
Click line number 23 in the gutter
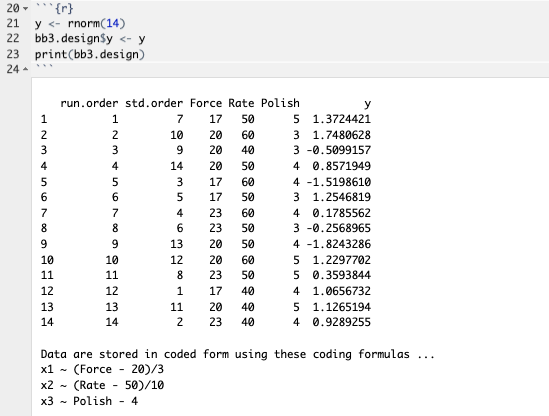point(13,54)
